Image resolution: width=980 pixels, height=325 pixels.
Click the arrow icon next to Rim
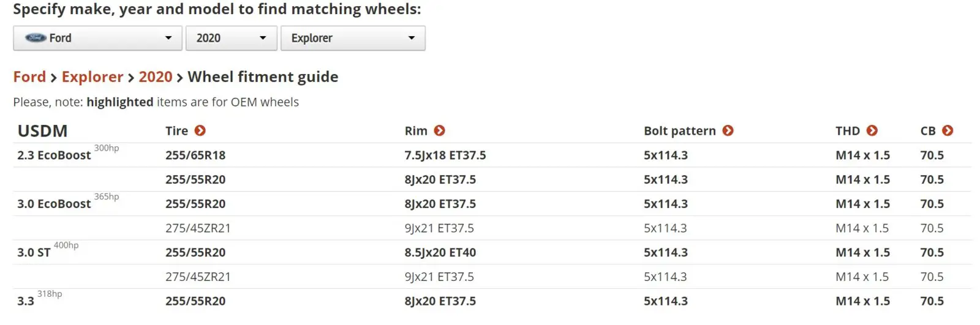(x=440, y=130)
